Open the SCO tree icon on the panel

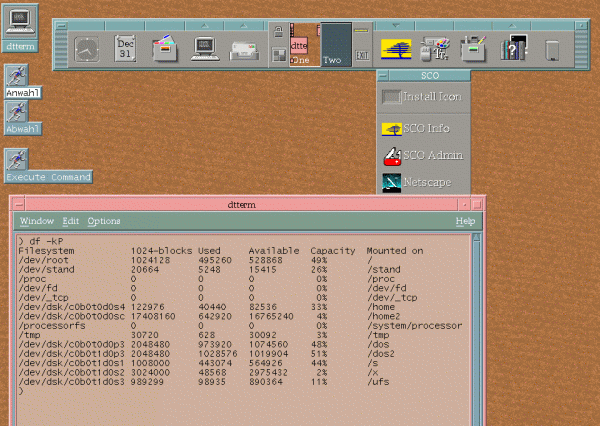click(x=395, y=47)
